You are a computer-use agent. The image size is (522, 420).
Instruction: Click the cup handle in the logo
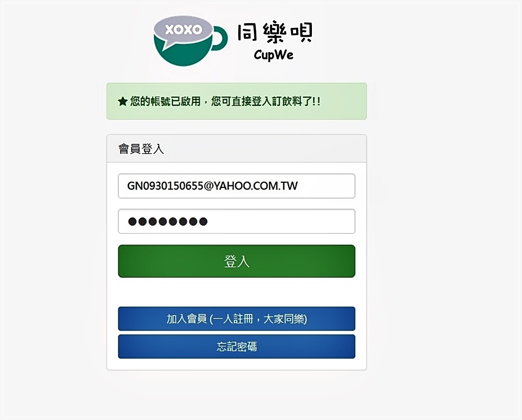pyautogui.click(x=220, y=38)
